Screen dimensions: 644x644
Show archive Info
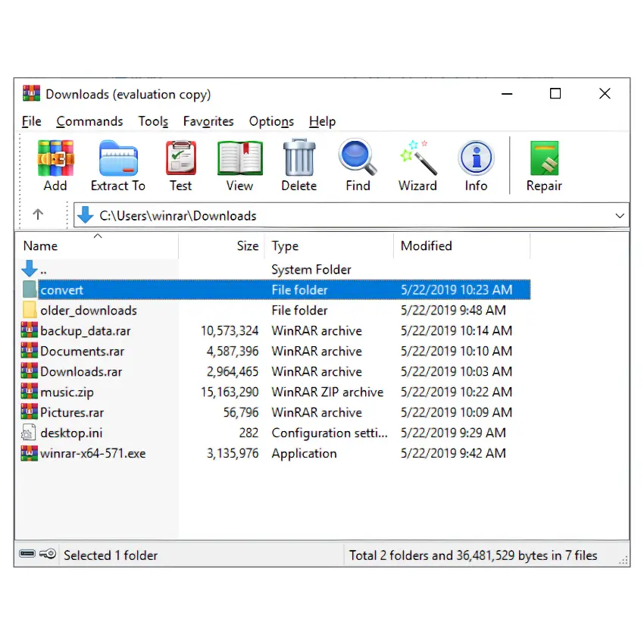[476, 158]
